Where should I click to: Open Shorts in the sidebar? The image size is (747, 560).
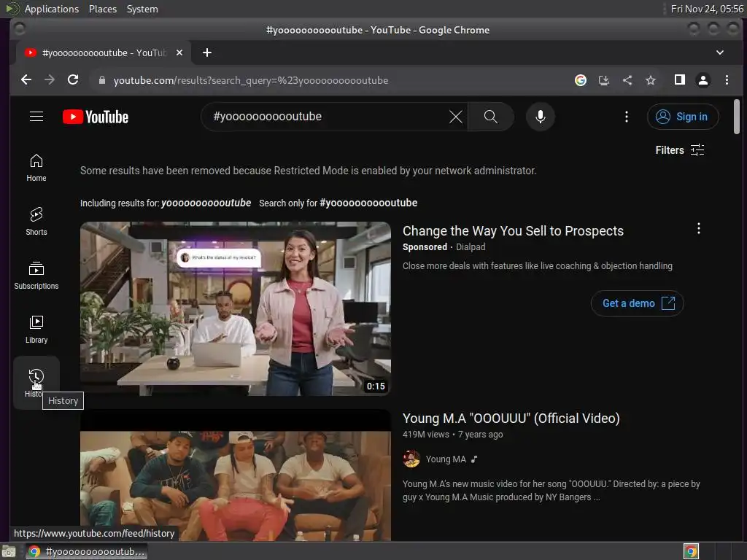coord(36,222)
